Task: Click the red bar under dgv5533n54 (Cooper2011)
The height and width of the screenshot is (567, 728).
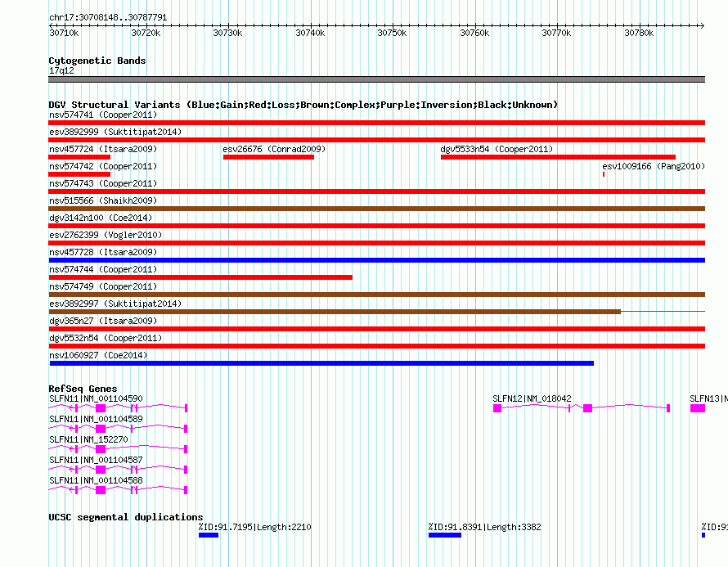Action: pyautogui.click(x=558, y=157)
